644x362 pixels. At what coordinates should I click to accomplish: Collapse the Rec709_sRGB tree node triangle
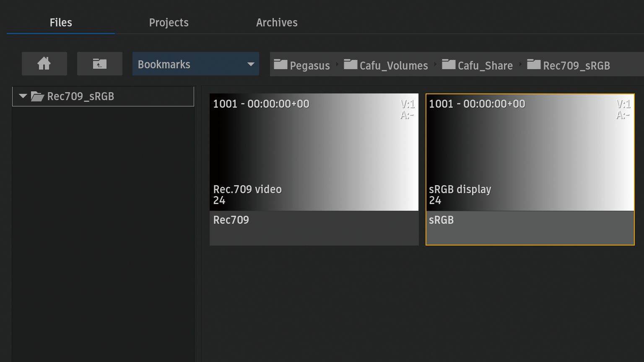tap(23, 96)
